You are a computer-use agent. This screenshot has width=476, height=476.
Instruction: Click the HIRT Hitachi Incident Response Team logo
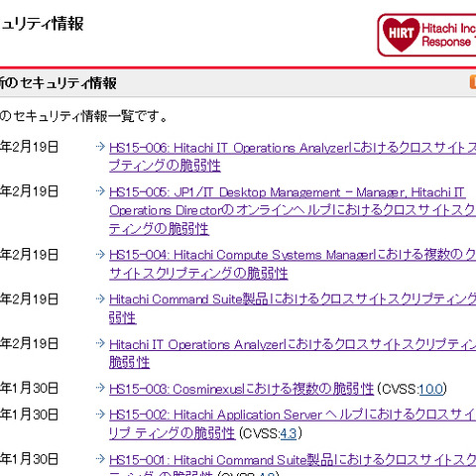(426, 35)
